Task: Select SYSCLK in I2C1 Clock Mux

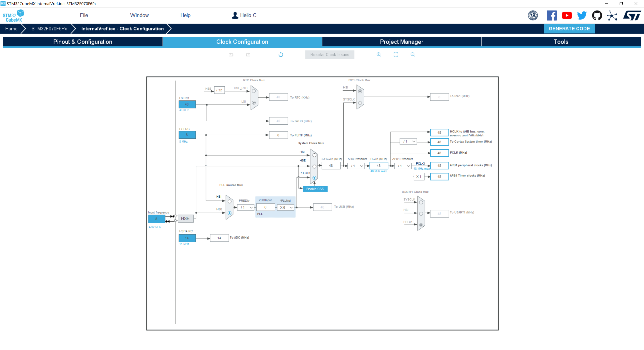Action: point(360,103)
